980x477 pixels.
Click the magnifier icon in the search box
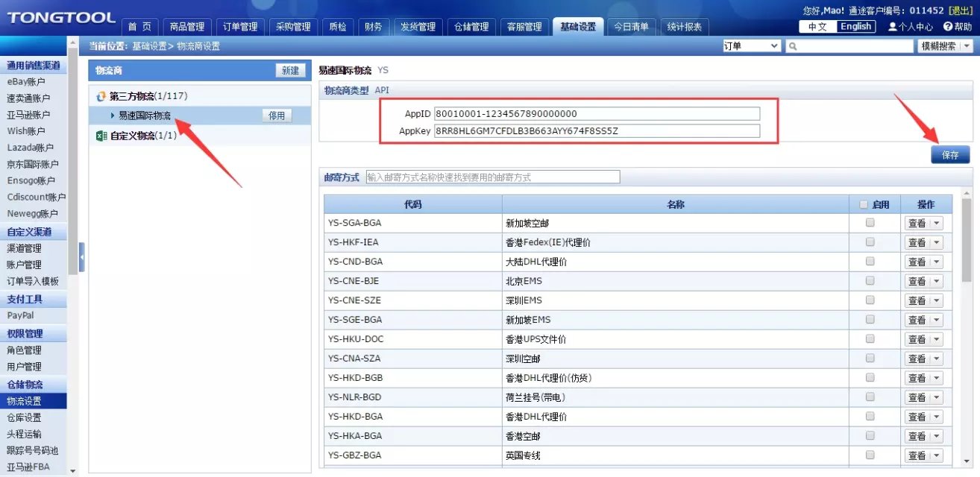click(793, 46)
